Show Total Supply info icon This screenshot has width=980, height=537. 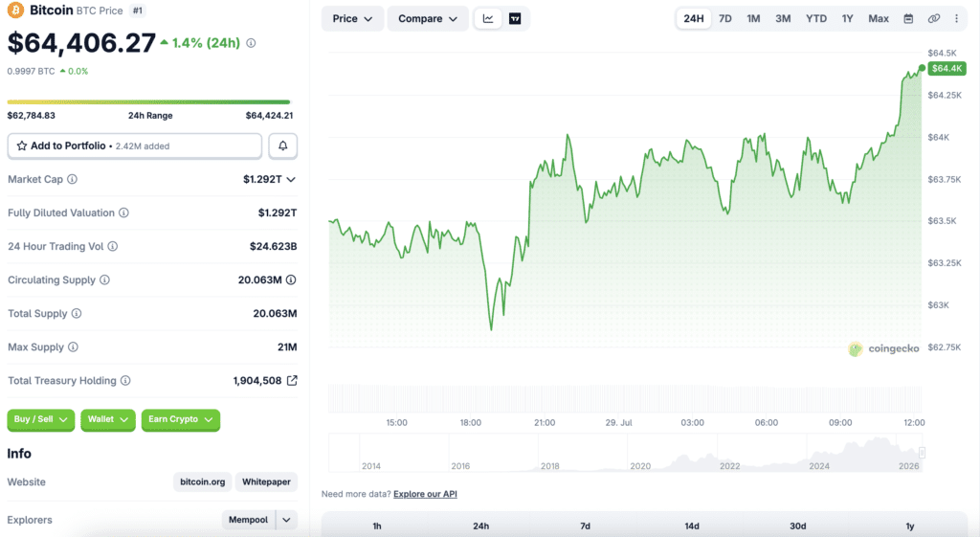pos(77,313)
